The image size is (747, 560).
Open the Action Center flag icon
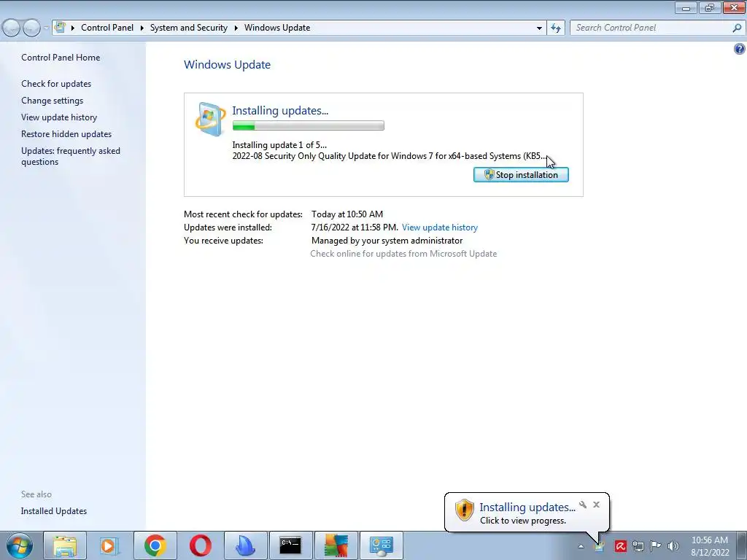[x=656, y=546]
